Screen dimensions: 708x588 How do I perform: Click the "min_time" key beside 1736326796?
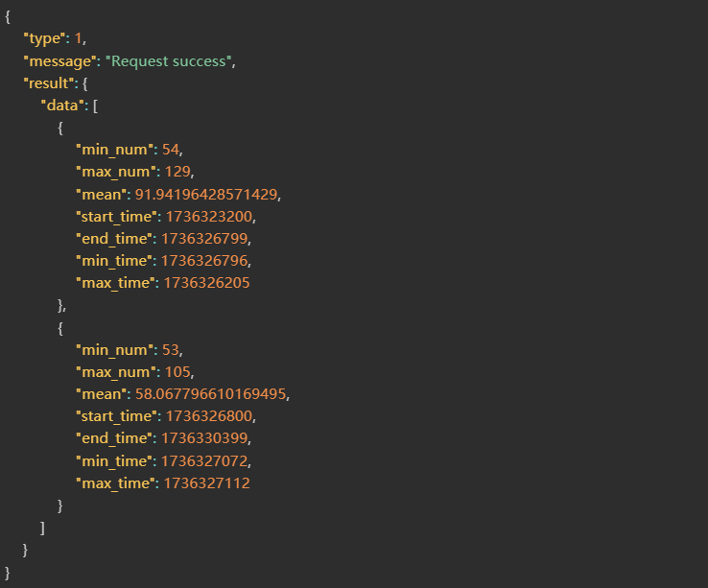114,261
